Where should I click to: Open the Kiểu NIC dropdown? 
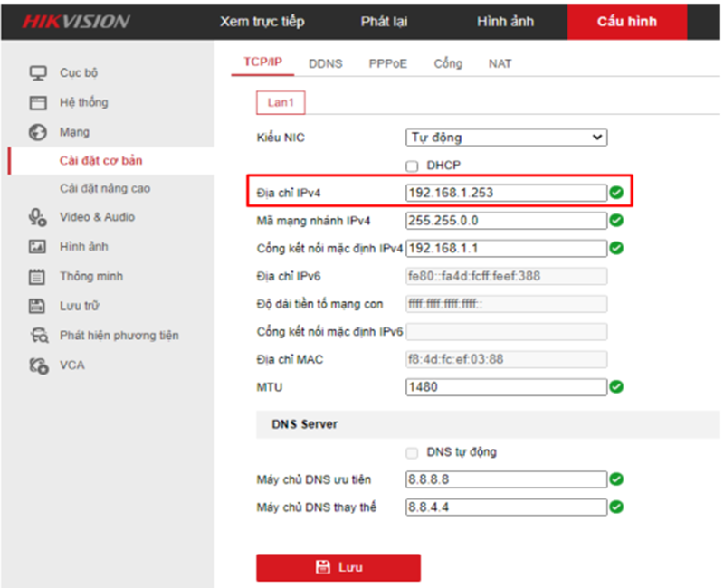(506, 138)
